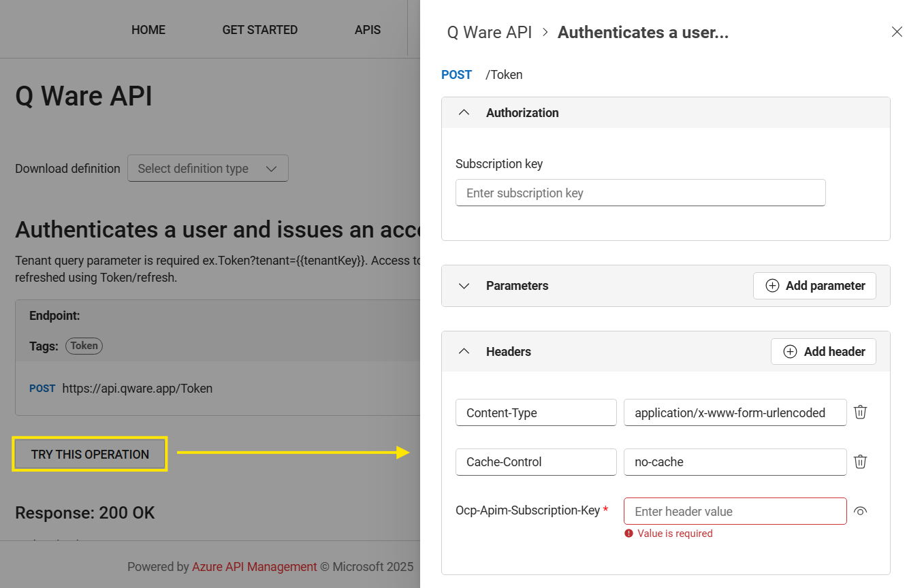Toggle visibility of Ocp-Apim-Subscription-Key value

click(x=860, y=512)
